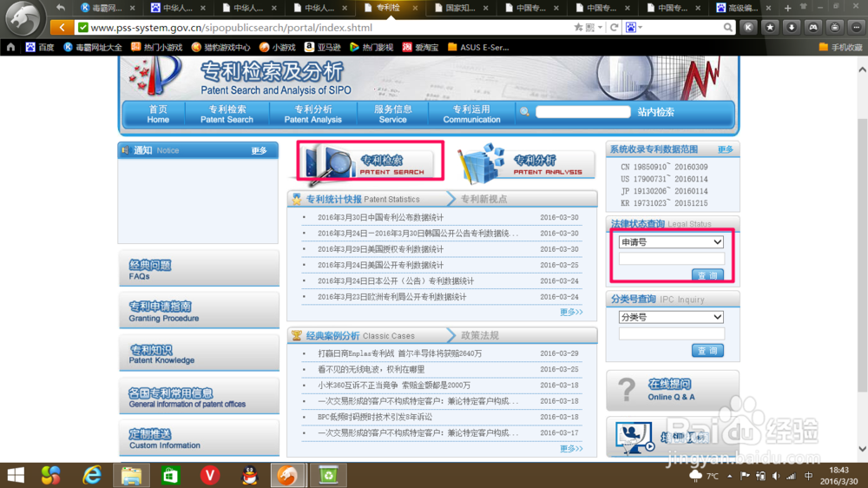Open the 服务信息 Service menu
Image resolution: width=868 pixels, height=488 pixels.
[x=392, y=114]
